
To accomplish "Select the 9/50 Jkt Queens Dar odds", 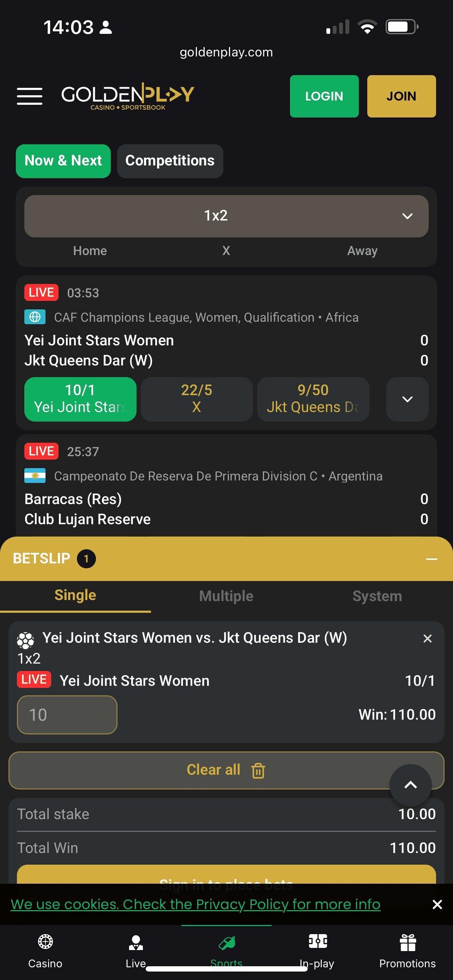I will click(x=313, y=399).
